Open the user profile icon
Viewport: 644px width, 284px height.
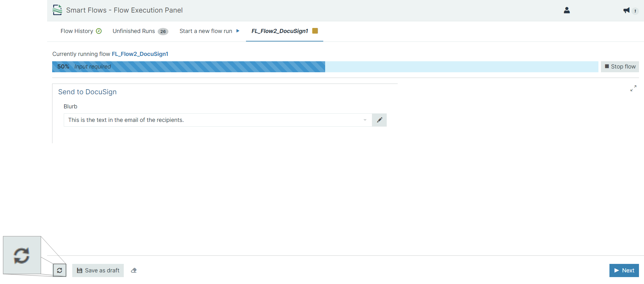point(567,10)
